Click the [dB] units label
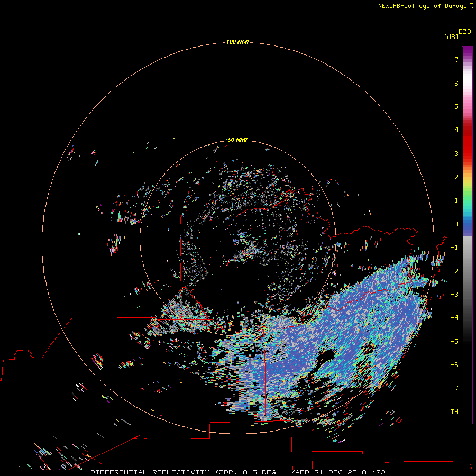The height and width of the screenshot is (476, 476). (451, 36)
